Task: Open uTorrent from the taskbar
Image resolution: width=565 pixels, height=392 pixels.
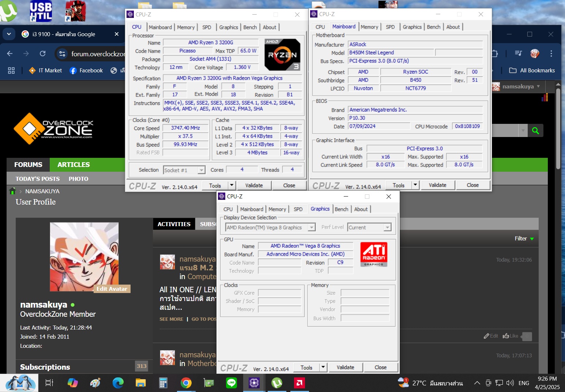Action: [x=276, y=383]
